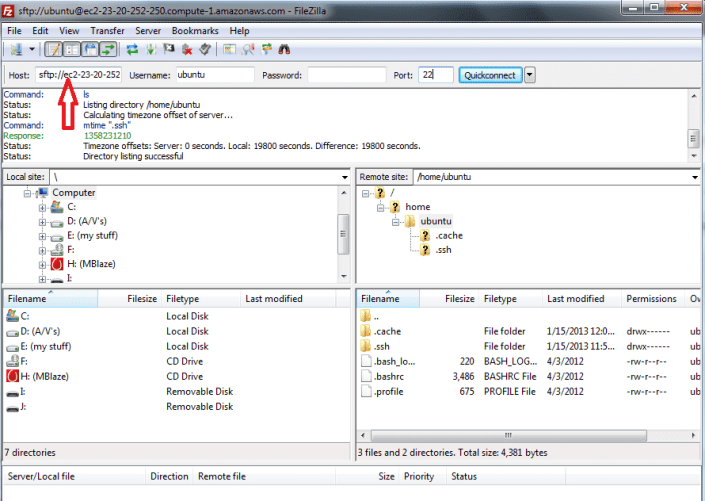Refresh the file and folder lists
Screen dimensions: 705x501
[132, 49]
